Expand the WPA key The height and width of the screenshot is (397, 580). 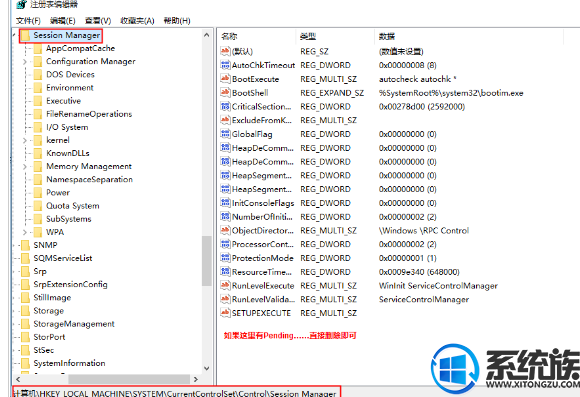[x=25, y=232]
